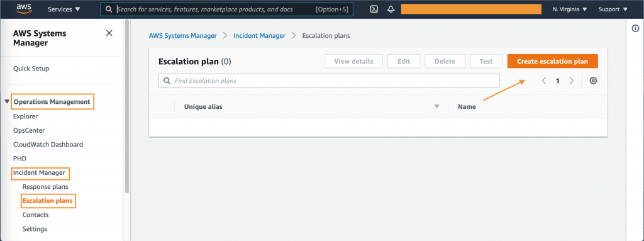Click the Find Escalation plans search field

click(x=329, y=81)
